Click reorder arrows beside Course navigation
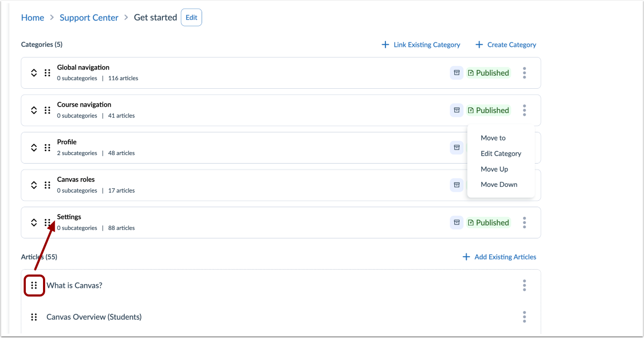This screenshot has height=338, width=644. point(33,110)
